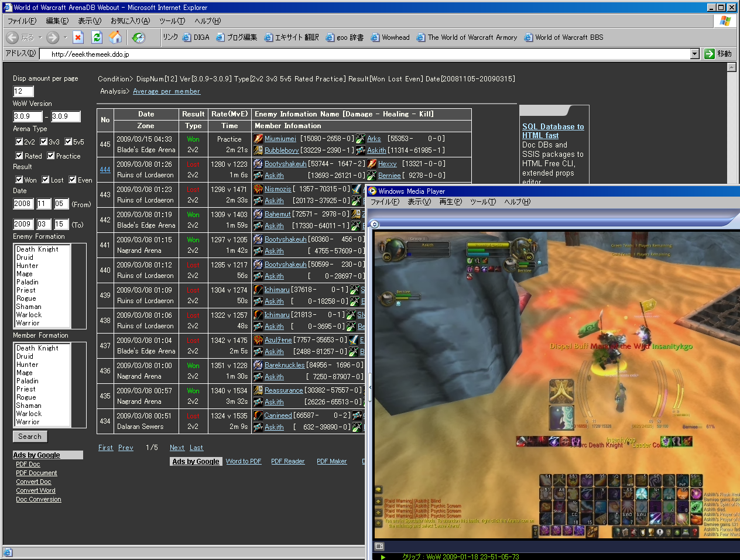Uncheck the Lost result checkbox

click(45, 180)
